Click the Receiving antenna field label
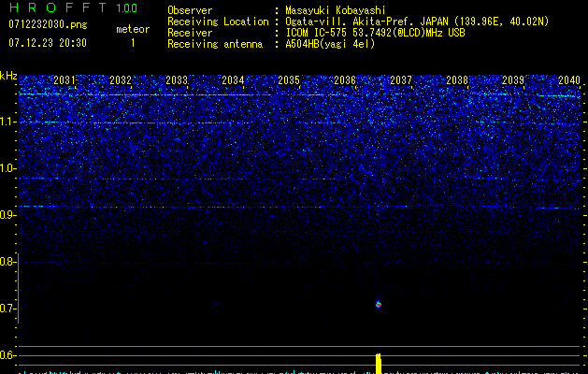 215,44
